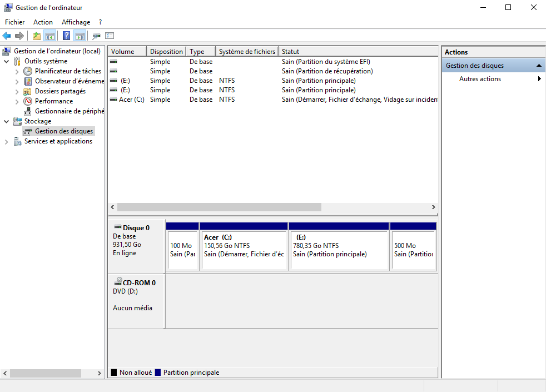Open the Affichage menu

[76, 22]
